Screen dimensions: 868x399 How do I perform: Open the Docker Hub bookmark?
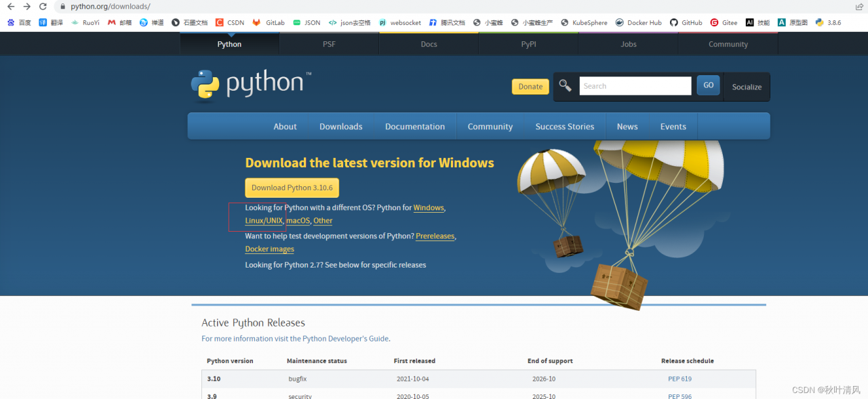(638, 22)
